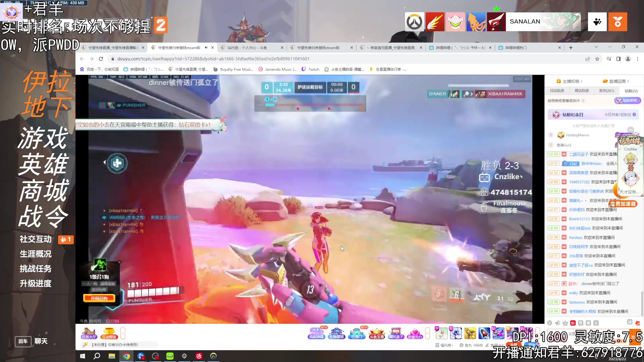The height and width of the screenshot is (362, 644).
Task: Click 挑战任务 in Overwatch menu
Action: click(x=36, y=269)
